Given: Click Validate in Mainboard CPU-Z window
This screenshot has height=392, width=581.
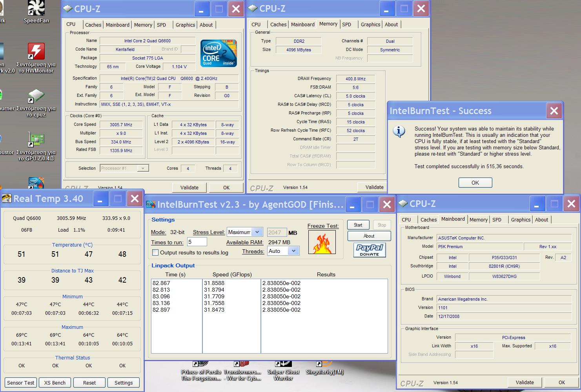Looking at the screenshot, I should coord(525,382).
